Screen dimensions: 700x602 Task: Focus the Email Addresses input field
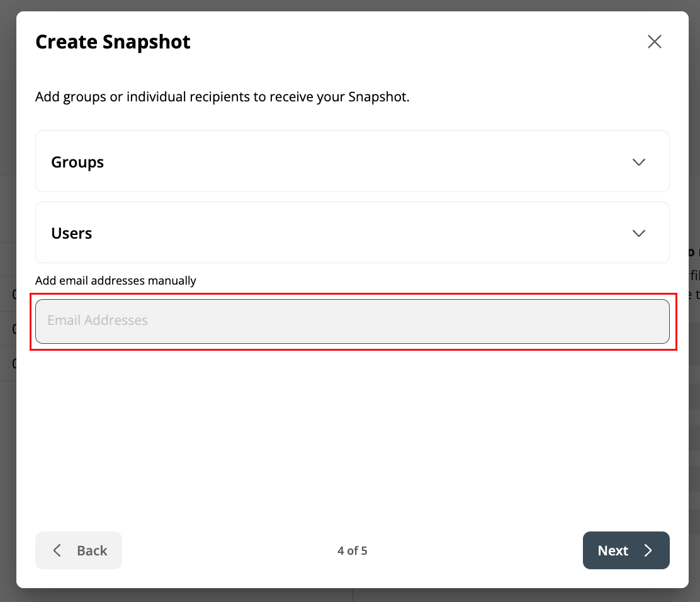(352, 321)
